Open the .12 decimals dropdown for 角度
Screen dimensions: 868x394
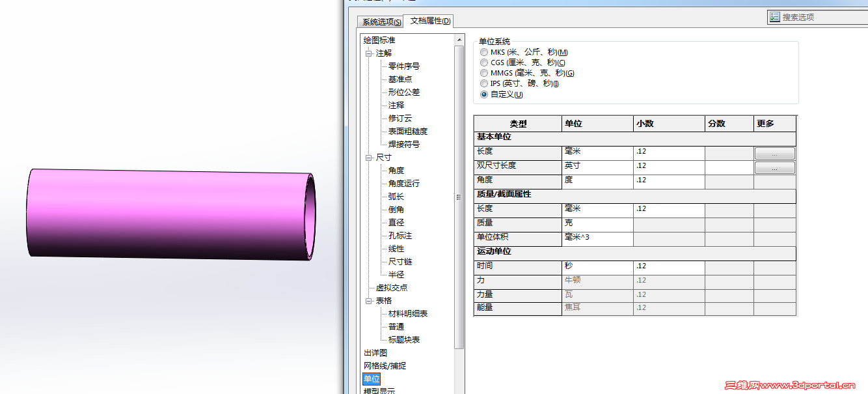point(667,181)
